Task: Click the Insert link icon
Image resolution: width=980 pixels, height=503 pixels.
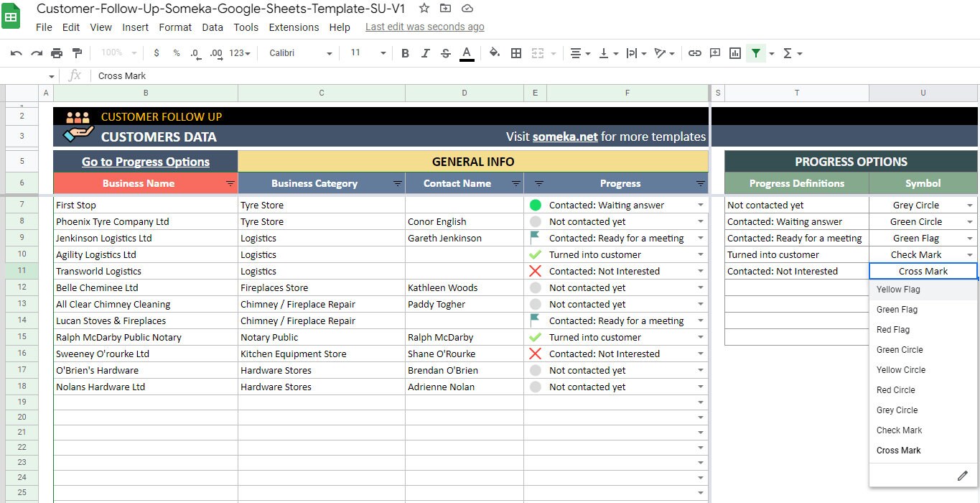Action: [694, 52]
